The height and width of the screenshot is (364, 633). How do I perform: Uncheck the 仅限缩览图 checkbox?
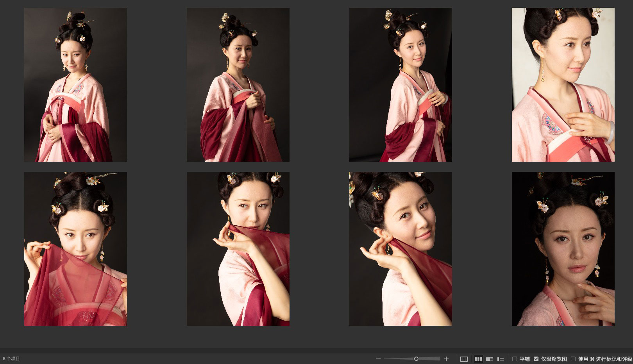click(536, 359)
